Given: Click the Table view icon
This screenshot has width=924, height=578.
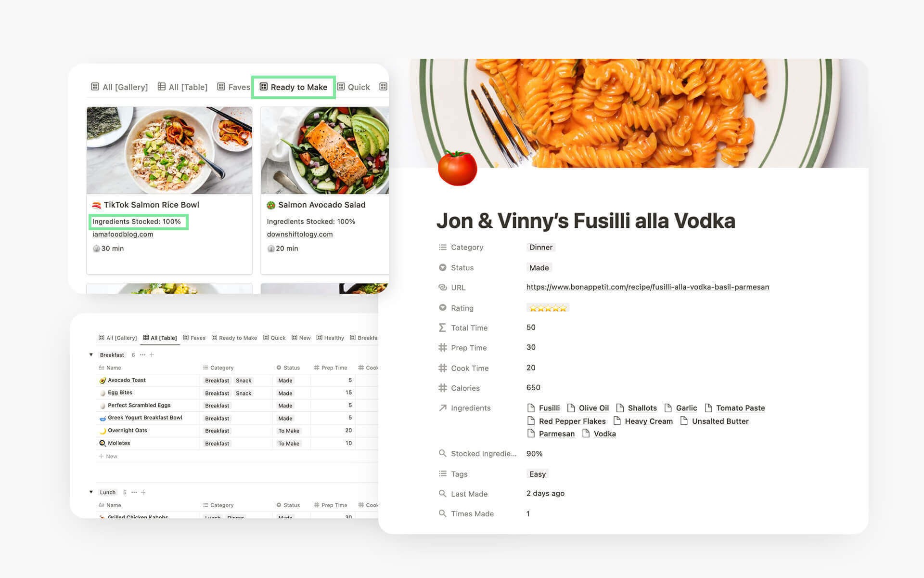Looking at the screenshot, I should tap(146, 338).
